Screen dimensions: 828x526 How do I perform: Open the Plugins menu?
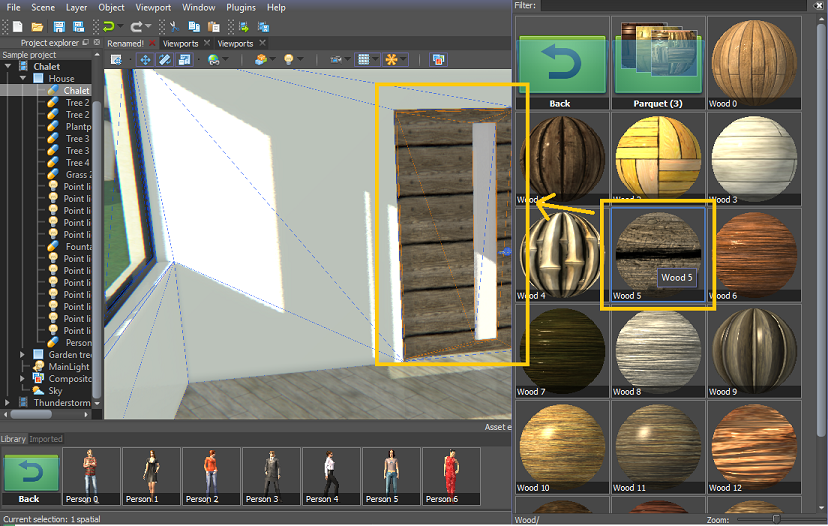coord(240,7)
